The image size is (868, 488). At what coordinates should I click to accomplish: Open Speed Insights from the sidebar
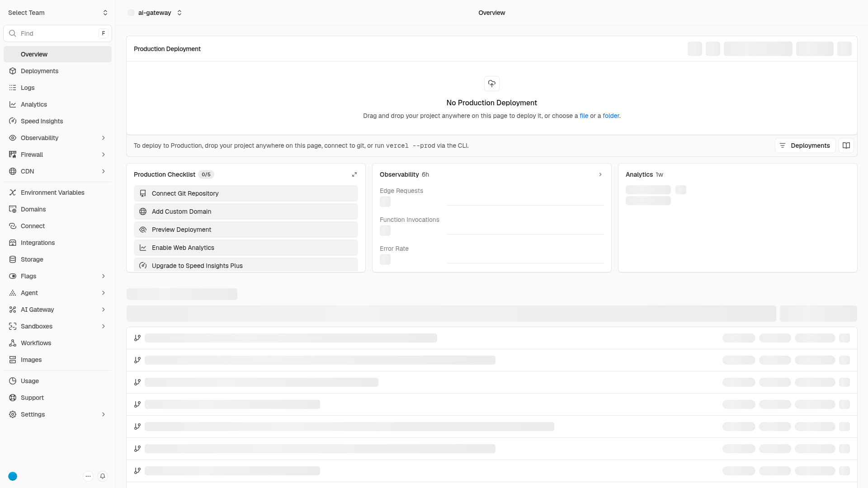point(58,121)
